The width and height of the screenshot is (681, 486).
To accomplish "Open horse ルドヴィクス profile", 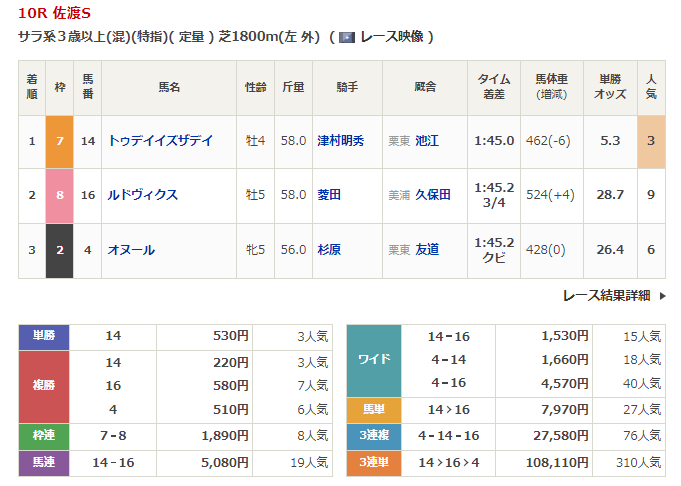I will (143, 194).
